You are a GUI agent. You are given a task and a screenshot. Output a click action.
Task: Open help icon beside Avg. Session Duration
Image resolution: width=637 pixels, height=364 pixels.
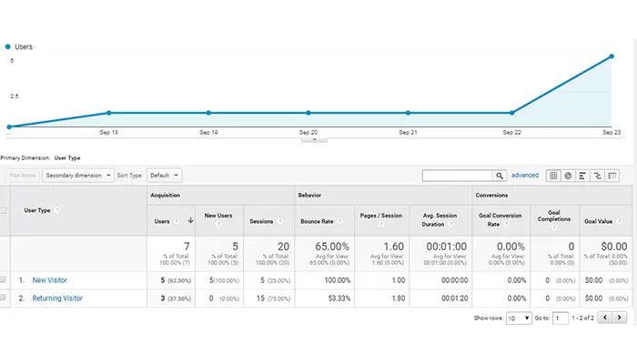point(451,224)
